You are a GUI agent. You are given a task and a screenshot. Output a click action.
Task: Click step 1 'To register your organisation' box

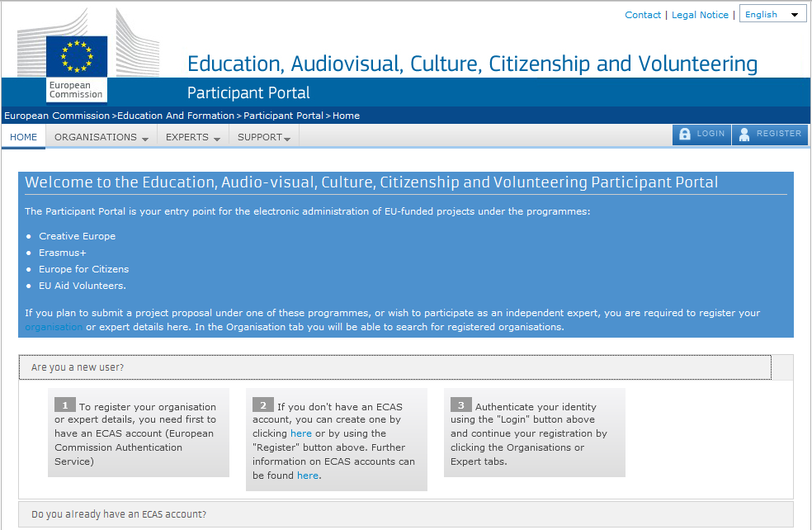(x=139, y=433)
